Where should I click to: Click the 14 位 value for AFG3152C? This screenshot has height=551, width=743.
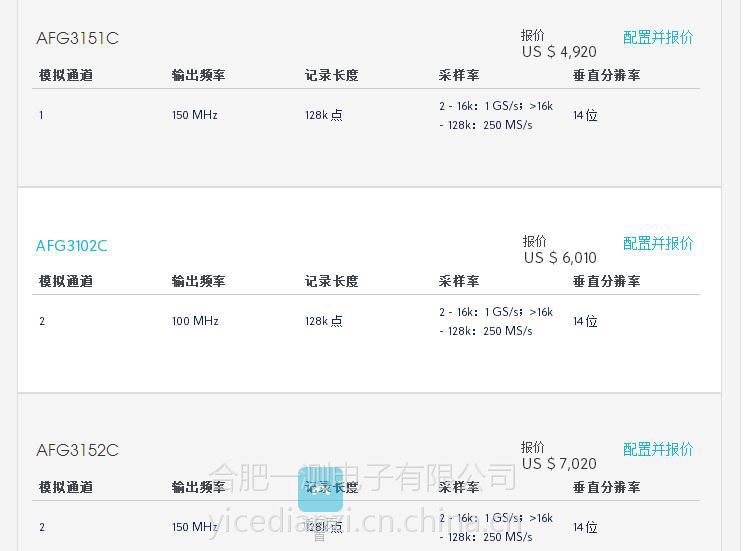[x=585, y=527]
